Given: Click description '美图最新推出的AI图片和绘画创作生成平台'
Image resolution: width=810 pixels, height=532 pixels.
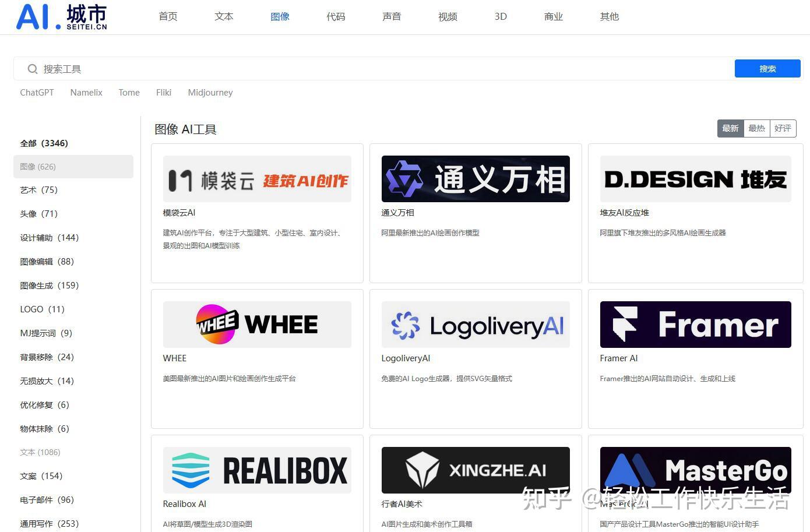Looking at the screenshot, I should pos(230,379).
